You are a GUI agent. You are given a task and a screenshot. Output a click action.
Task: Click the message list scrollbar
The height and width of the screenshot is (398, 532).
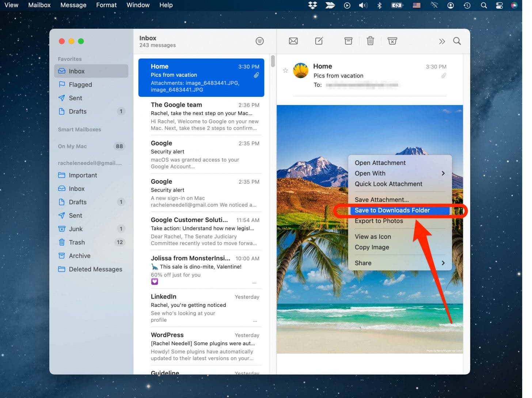pos(273,61)
